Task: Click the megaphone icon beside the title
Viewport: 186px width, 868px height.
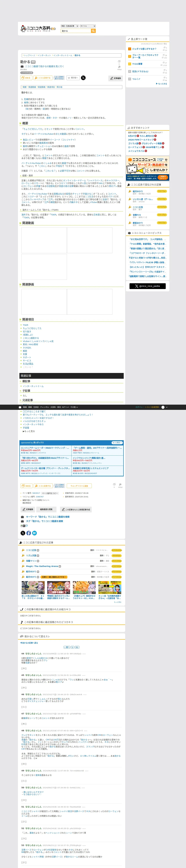Action: [119, 67]
